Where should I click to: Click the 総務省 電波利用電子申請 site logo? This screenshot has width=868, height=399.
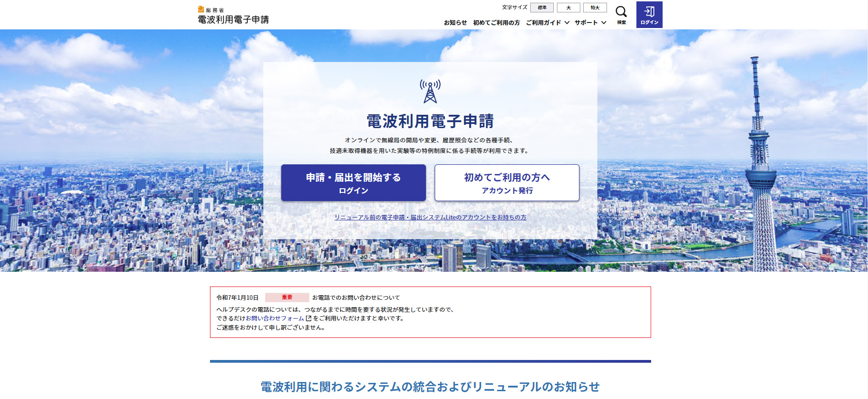(x=233, y=15)
